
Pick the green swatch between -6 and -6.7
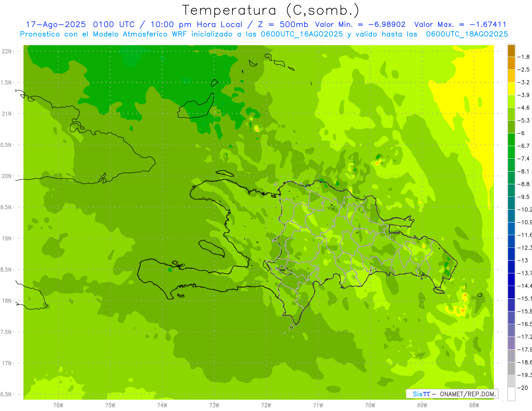(511, 140)
